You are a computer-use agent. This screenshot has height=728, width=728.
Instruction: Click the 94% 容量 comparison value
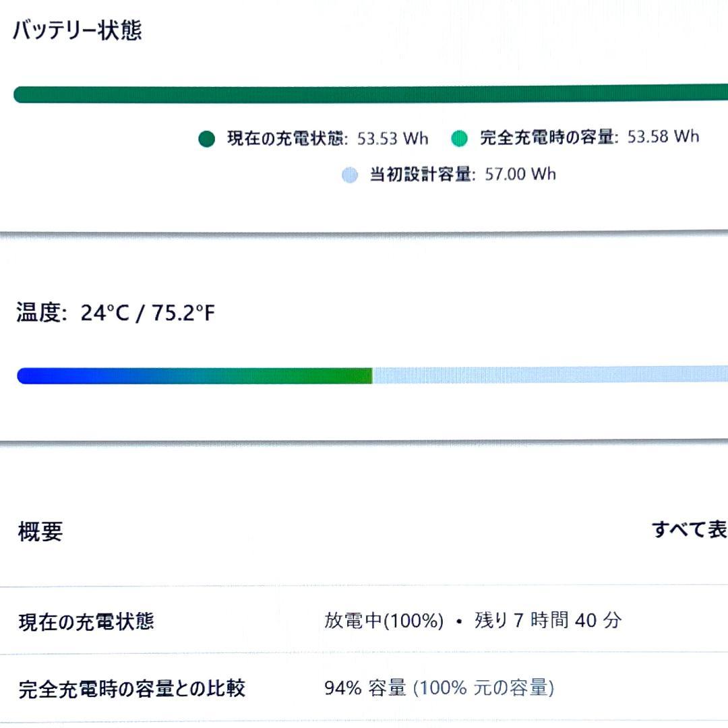[x=365, y=688]
